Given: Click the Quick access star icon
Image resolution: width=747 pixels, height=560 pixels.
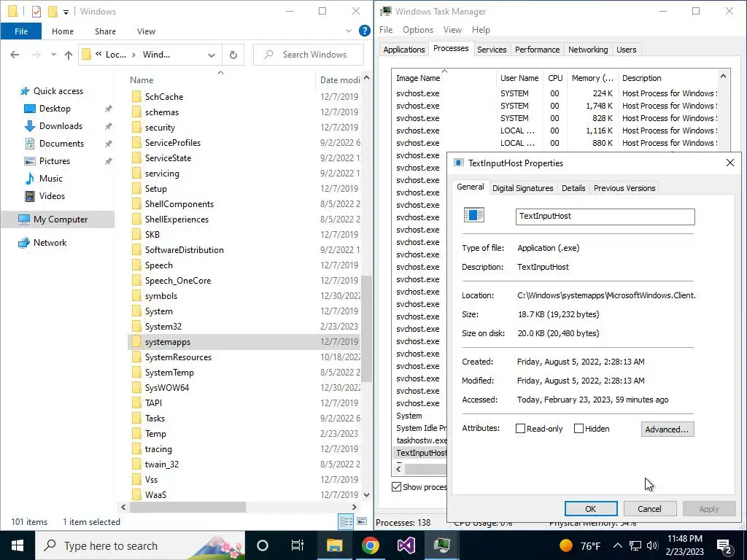Looking at the screenshot, I should (25, 91).
